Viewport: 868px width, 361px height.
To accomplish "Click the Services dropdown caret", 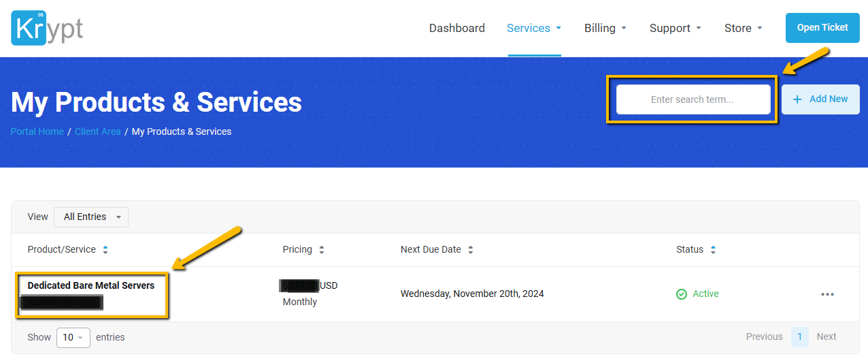I will [x=558, y=29].
